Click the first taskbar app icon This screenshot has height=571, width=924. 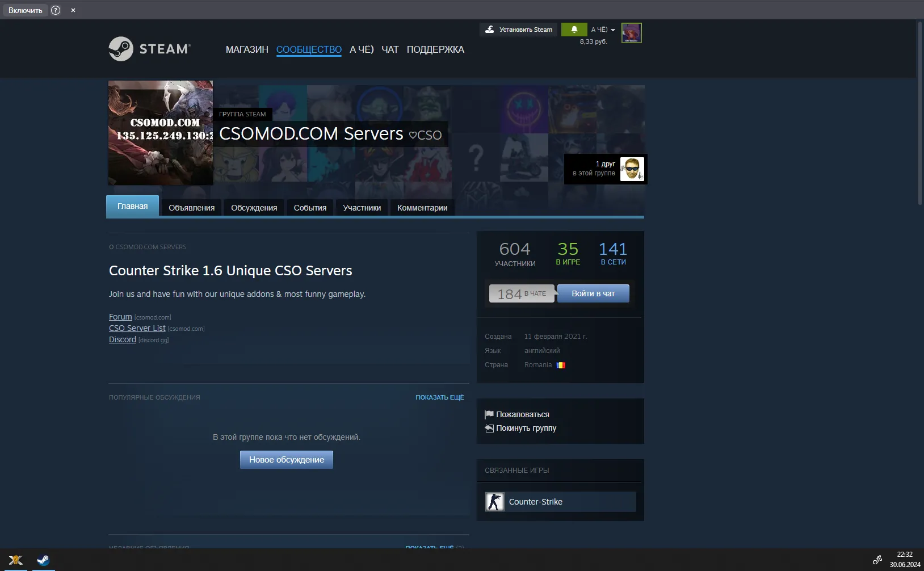coord(16,560)
